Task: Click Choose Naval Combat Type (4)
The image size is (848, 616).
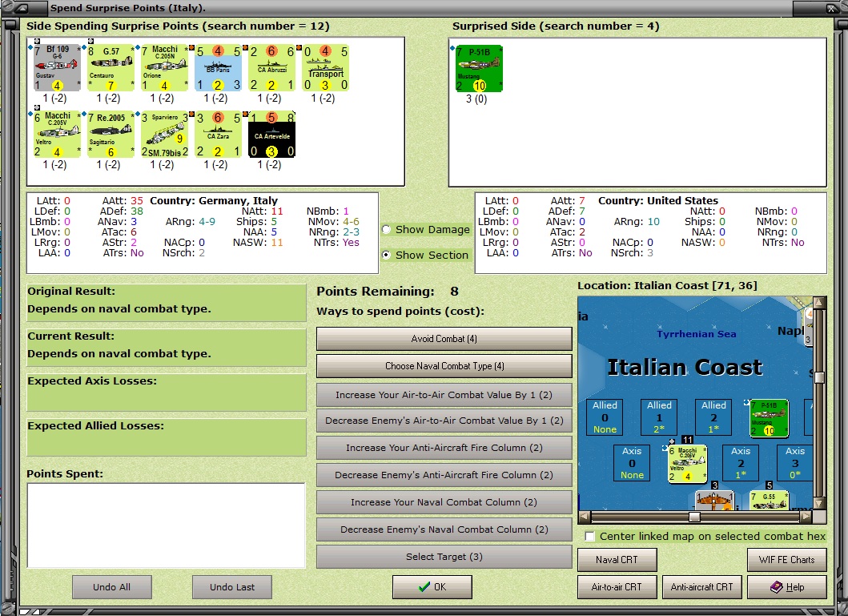Action: 444,366
